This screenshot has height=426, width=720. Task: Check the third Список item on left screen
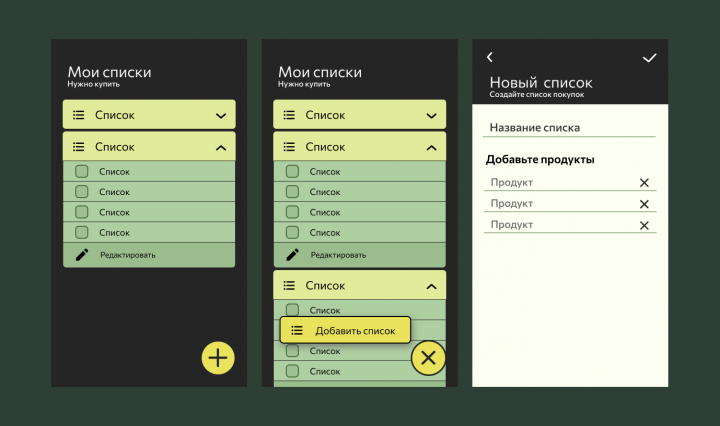click(82, 212)
